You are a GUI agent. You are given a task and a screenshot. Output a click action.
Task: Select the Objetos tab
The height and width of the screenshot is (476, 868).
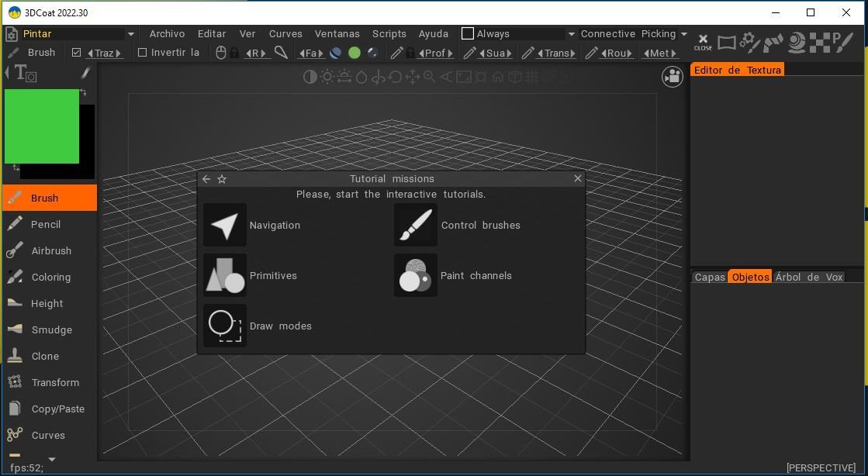[x=750, y=277]
